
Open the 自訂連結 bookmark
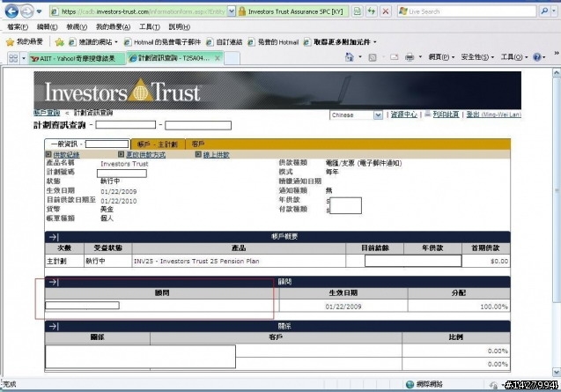point(225,42)
